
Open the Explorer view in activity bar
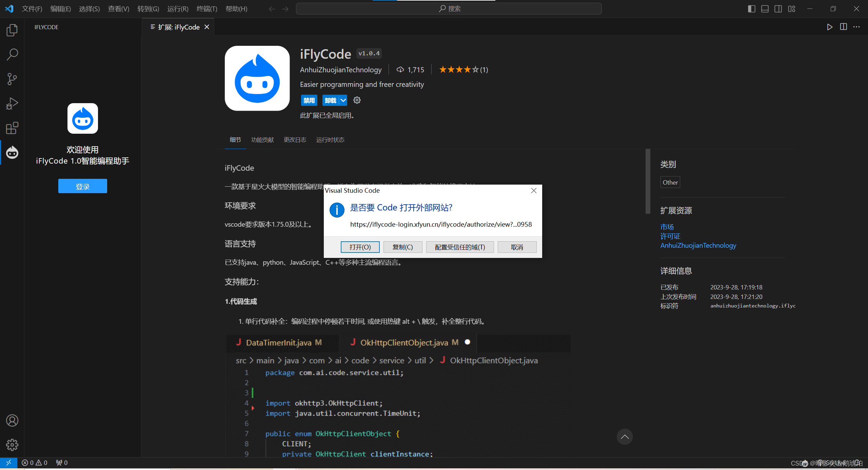coord(12,30)
